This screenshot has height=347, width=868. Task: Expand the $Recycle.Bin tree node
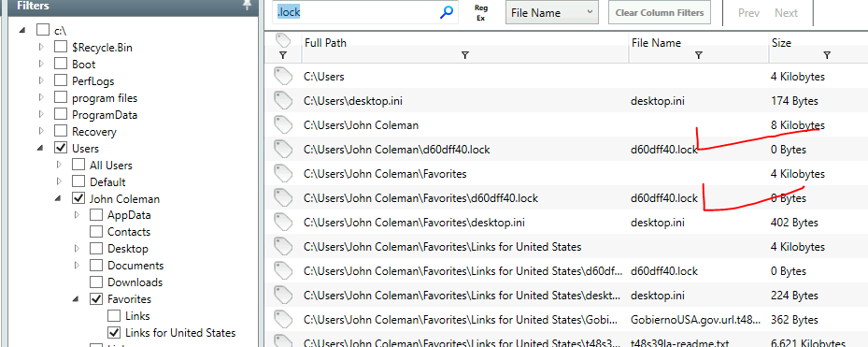click(41, 47)
